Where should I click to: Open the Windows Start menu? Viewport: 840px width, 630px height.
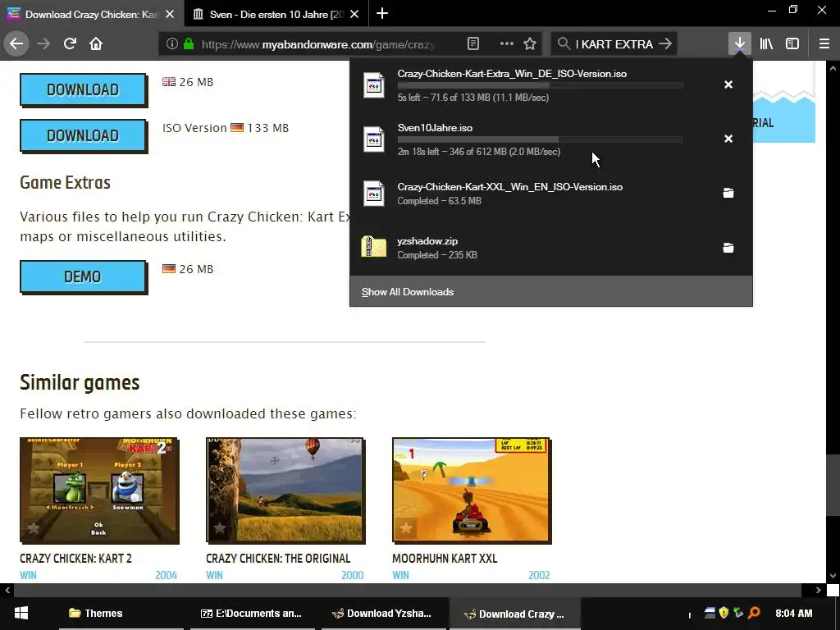click(x=21, y=614)
